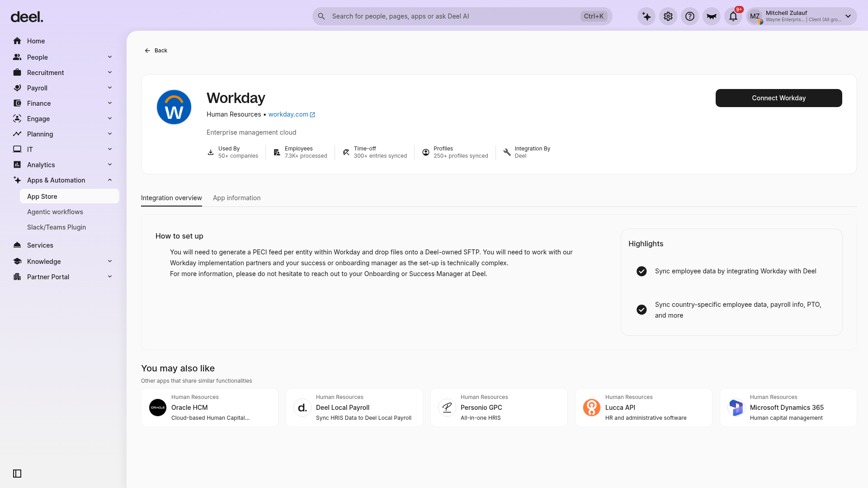The width and height of the screenshot is (868, 488).
Task: Open the Oracle HCM app card
Action: 210,408
